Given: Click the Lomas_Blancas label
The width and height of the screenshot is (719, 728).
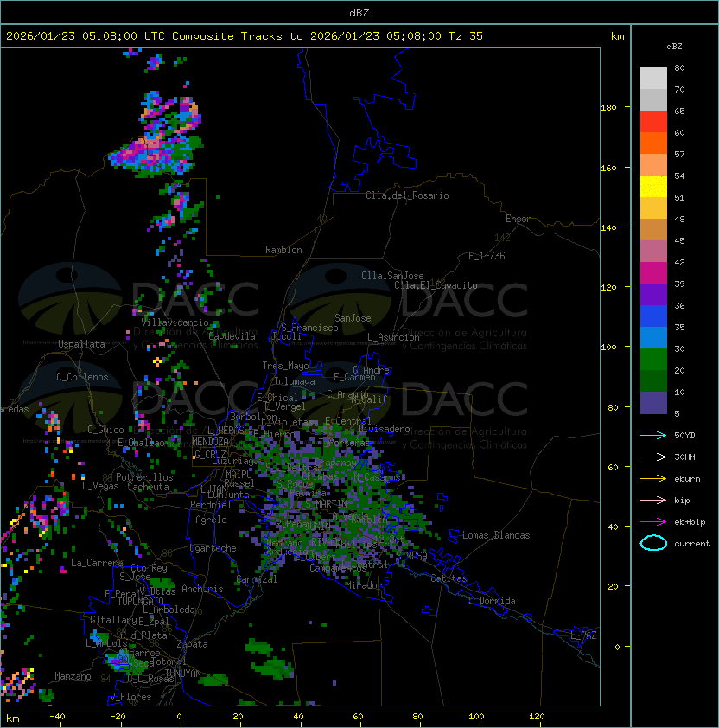Looking at the screenshot, I should click(x=496, y=535).
